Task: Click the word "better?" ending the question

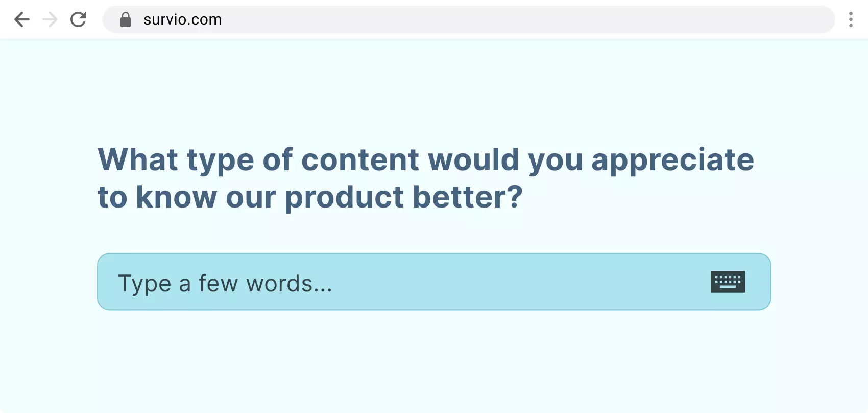Action: click(x=467, y=198)
